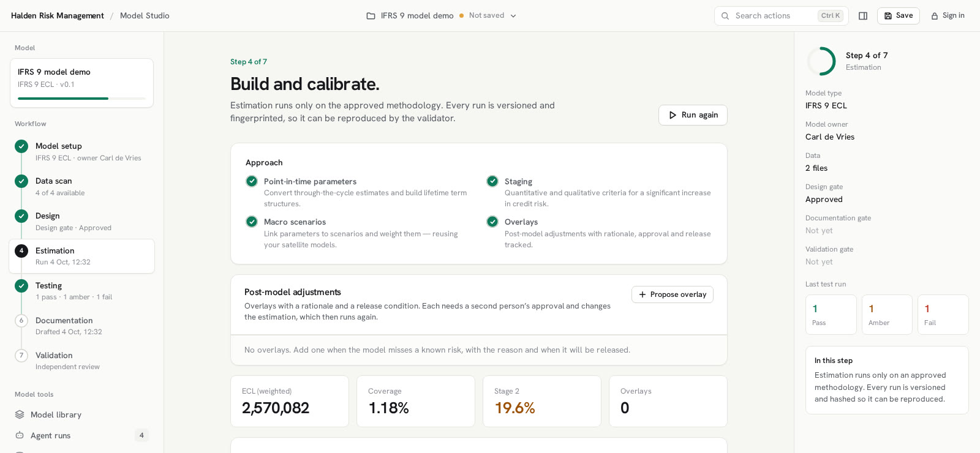
Task: Click the Amber count tile
Action: pos(887,315)
